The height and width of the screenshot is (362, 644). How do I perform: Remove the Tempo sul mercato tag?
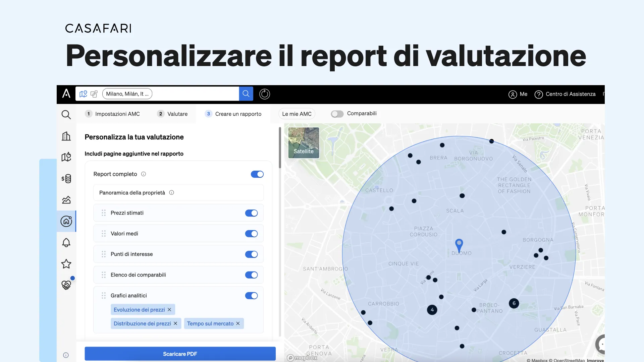pyautogui.click(x=238, y=323)
